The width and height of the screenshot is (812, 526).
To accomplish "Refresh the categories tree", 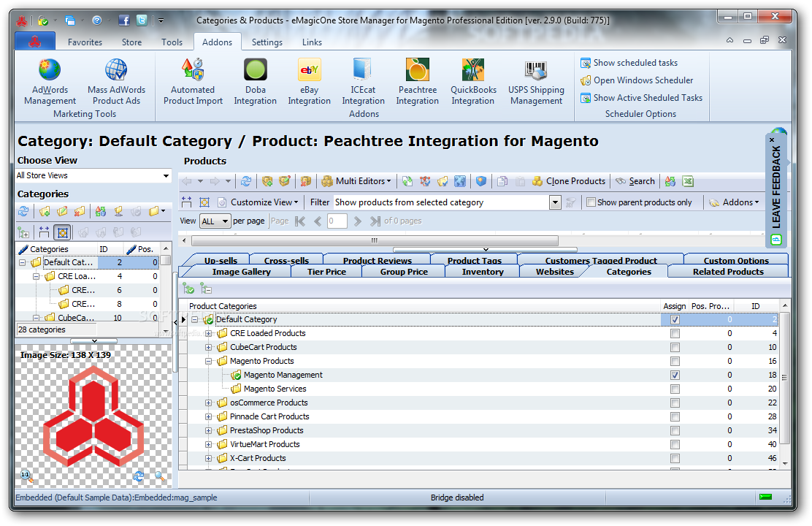I will point(23,211).
